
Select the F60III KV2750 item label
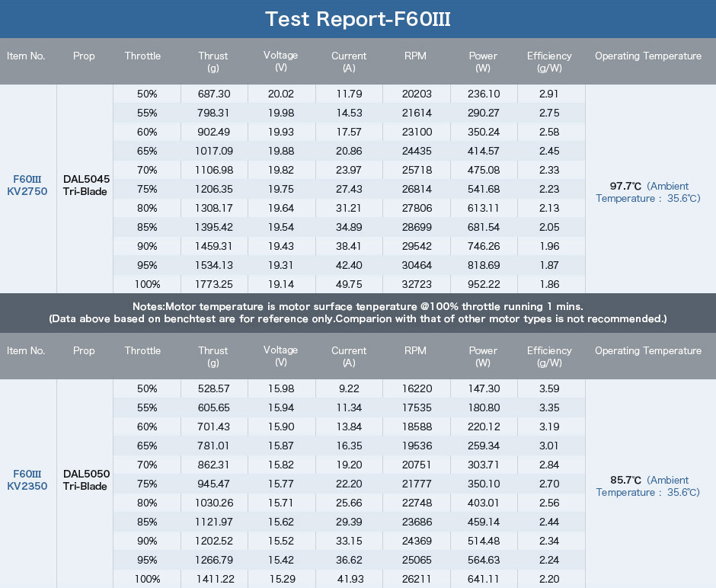(27, 185)
